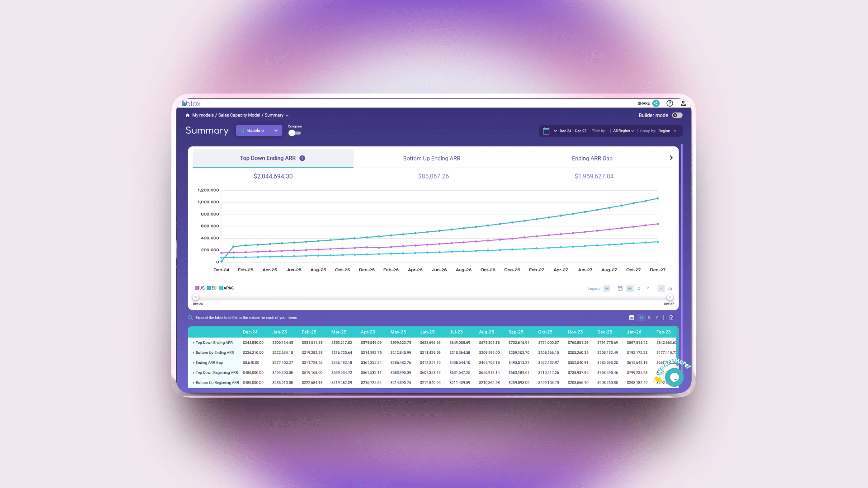Click the home icon in the breadcrumb

[188, 115]
